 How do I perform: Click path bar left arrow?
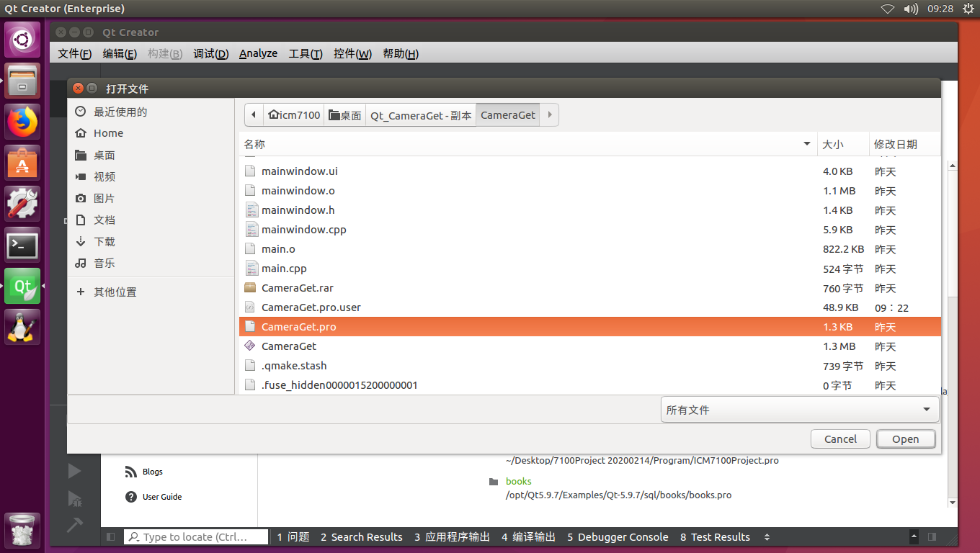254,115
